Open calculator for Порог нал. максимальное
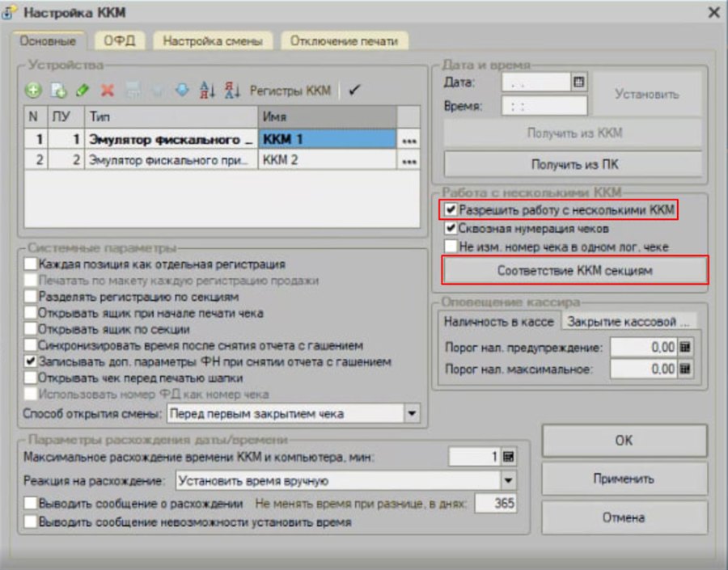728x570 pixels. coord(685,369)
